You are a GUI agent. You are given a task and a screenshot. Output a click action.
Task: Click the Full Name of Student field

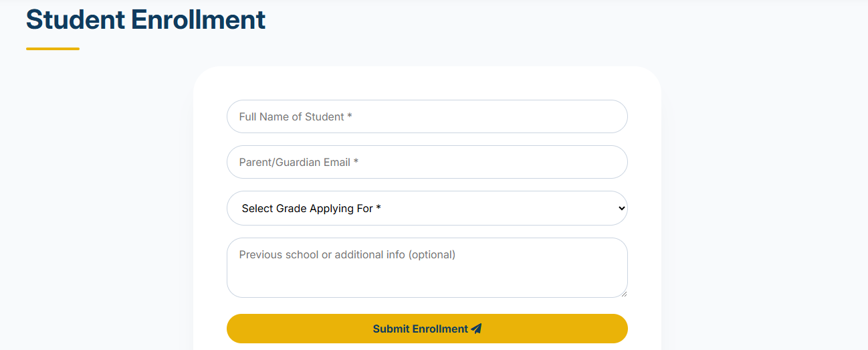click(x=427, y=116)
